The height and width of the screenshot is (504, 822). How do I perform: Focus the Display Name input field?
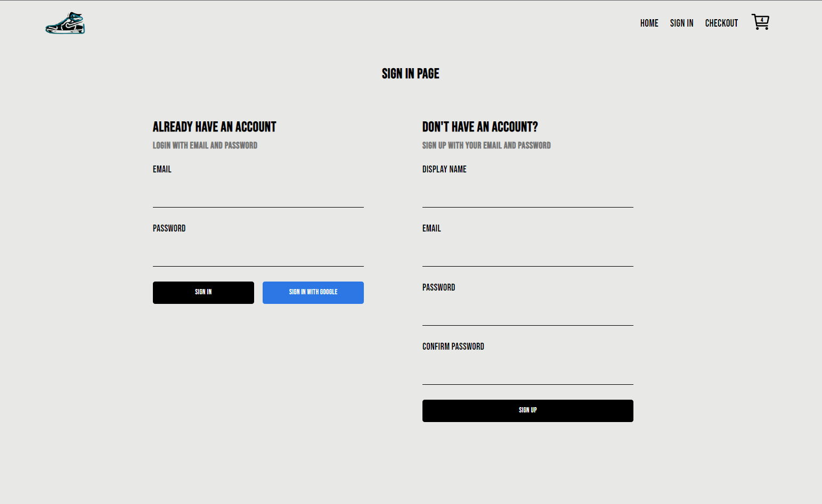[528, 195]
